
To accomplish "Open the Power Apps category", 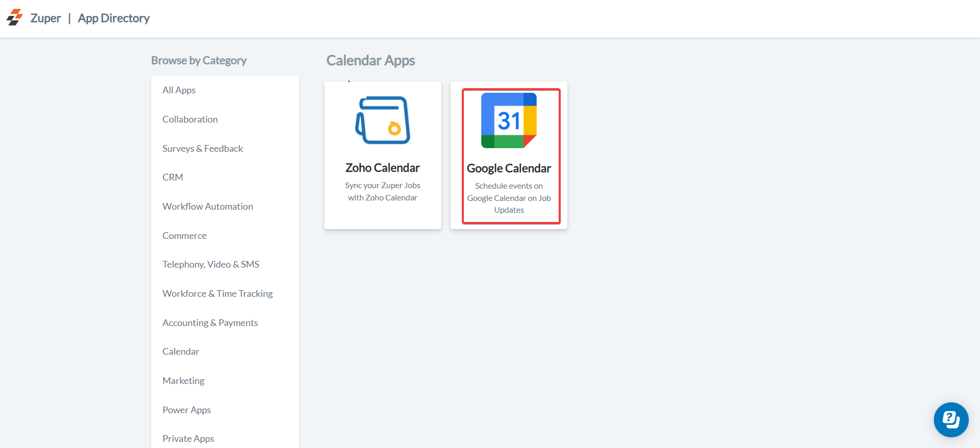I will pos(187,410).
